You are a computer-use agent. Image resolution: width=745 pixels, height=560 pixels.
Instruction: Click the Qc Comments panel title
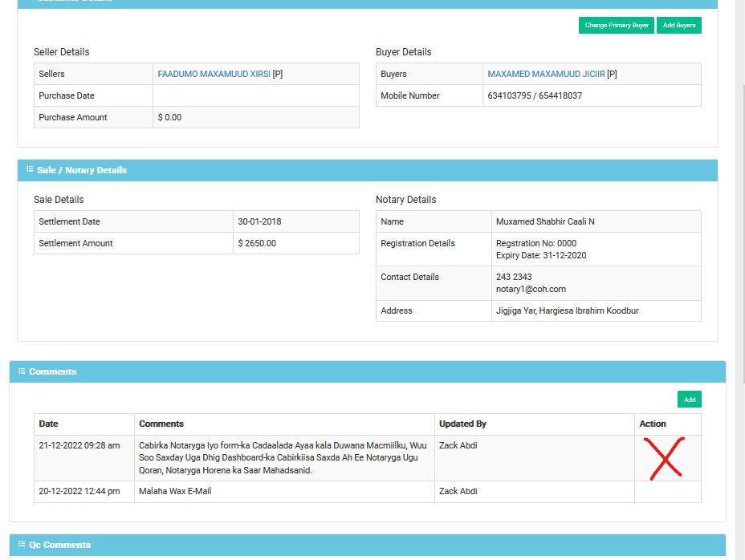60,545
